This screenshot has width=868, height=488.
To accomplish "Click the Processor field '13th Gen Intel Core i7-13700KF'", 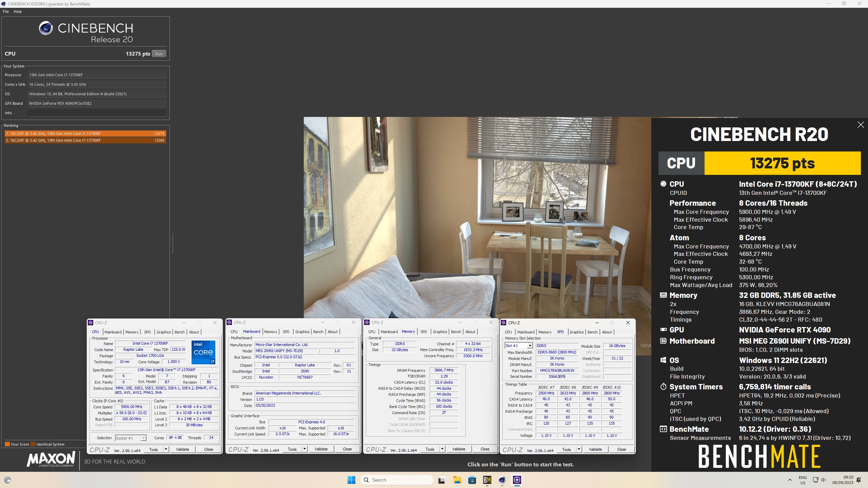I will tap(97, 75).
